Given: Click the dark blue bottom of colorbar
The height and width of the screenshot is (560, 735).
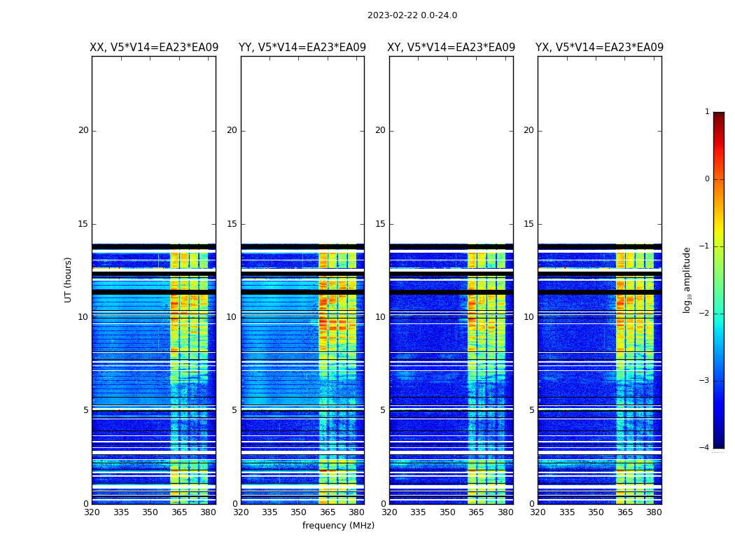Looking at the screenshot, I should (x=718, y=444).
